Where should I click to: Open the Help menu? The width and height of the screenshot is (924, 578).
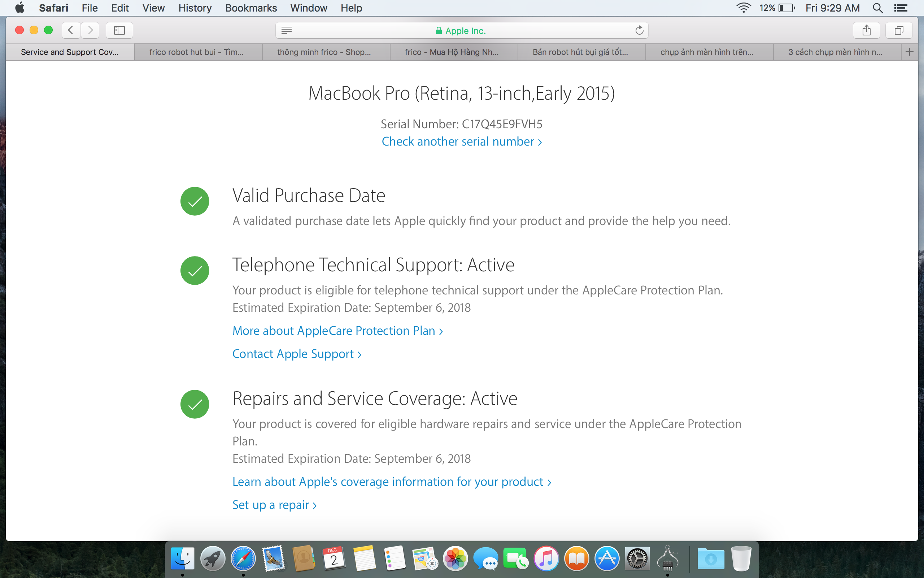pos(351,8)
